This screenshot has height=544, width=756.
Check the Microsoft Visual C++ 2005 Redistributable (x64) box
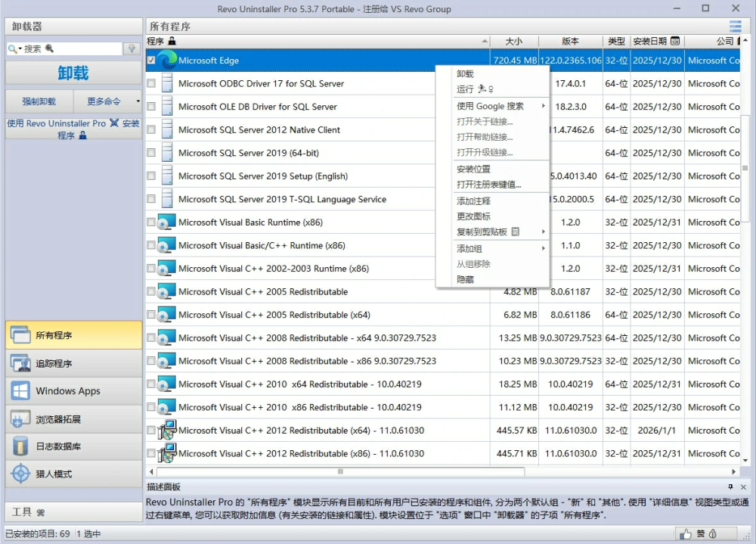coord(151,315)
